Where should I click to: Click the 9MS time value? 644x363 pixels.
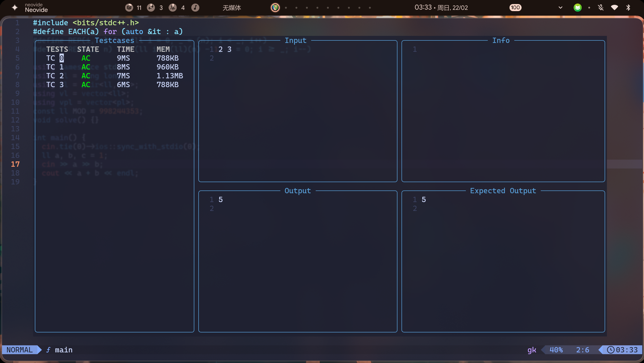tap(123, 58)
